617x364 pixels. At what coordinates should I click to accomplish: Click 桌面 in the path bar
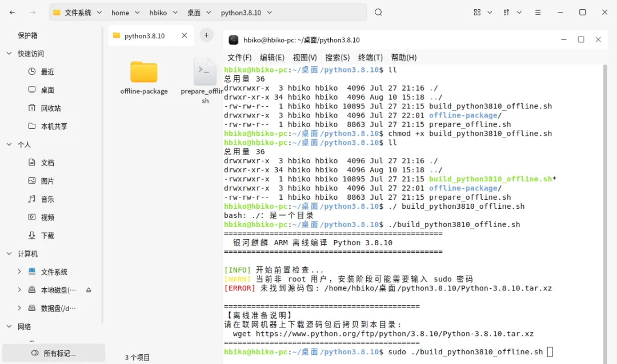(x=194, y=13)
